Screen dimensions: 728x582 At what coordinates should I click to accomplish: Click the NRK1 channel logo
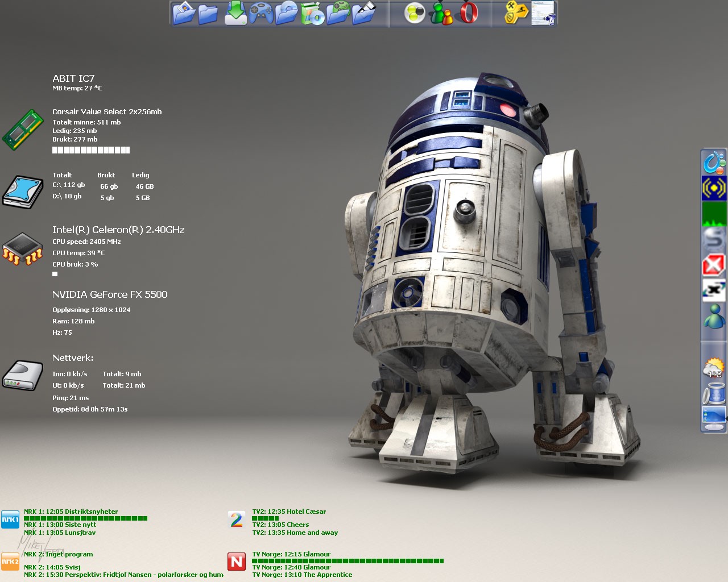(x=10, y=519)
